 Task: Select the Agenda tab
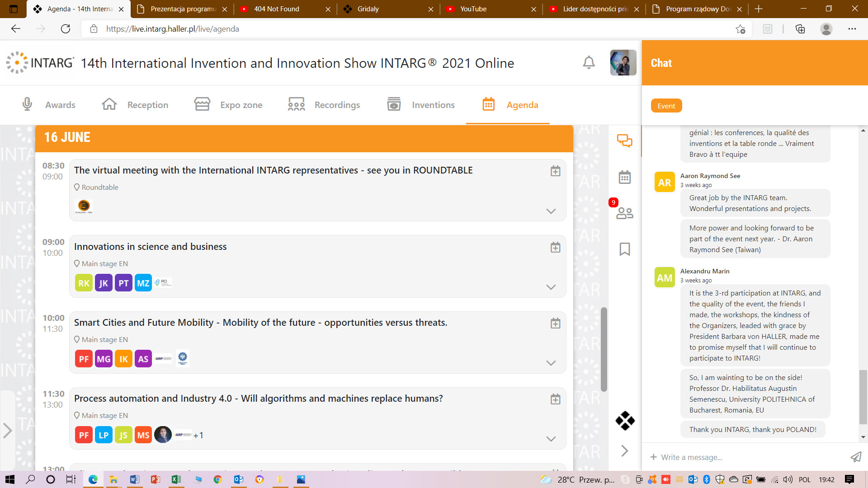click(x=510, y=105)
